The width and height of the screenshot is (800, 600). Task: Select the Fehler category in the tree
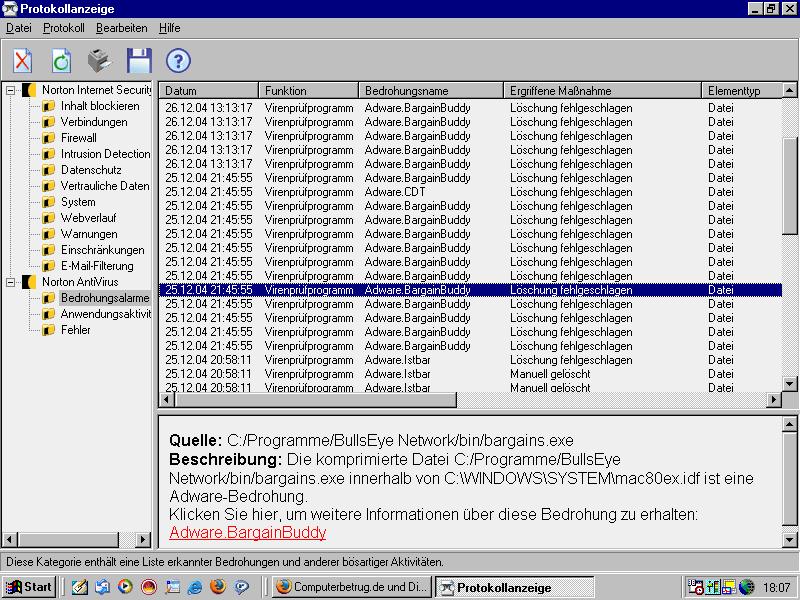click(75, 330)
